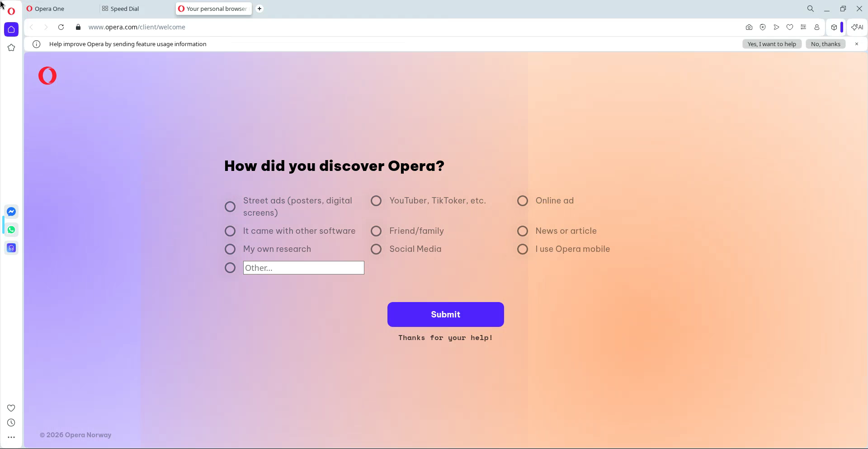Open the ad blocker shield settings
The image size is (868, 449).
763,27
